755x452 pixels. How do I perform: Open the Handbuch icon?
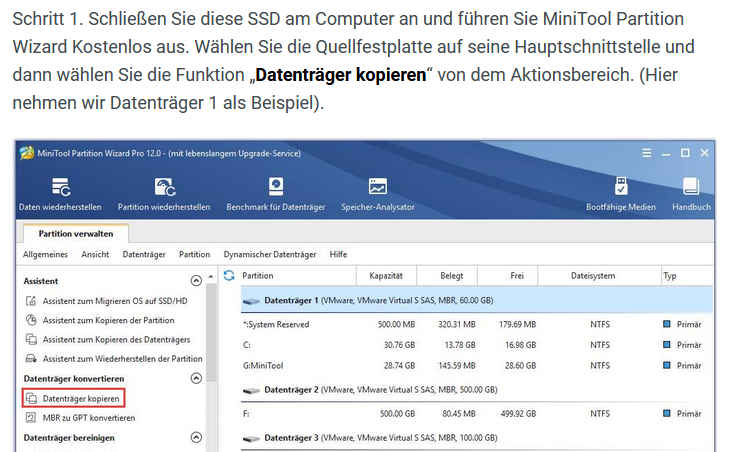[x=691, y=186]
